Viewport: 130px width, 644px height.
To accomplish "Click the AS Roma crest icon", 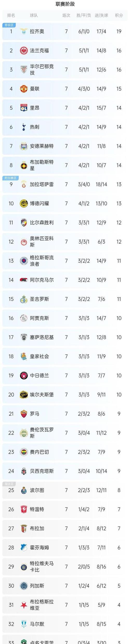I will [x=24, y=414].
